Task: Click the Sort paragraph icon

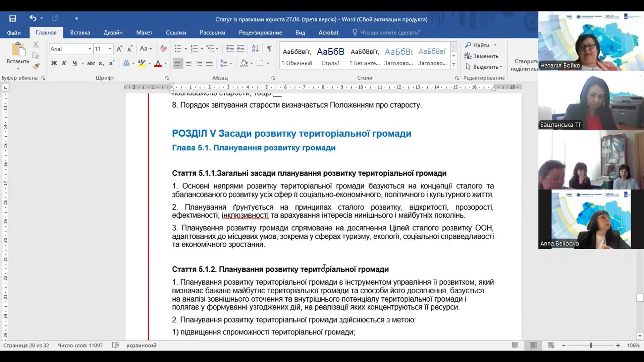Action: pos(255,49)
